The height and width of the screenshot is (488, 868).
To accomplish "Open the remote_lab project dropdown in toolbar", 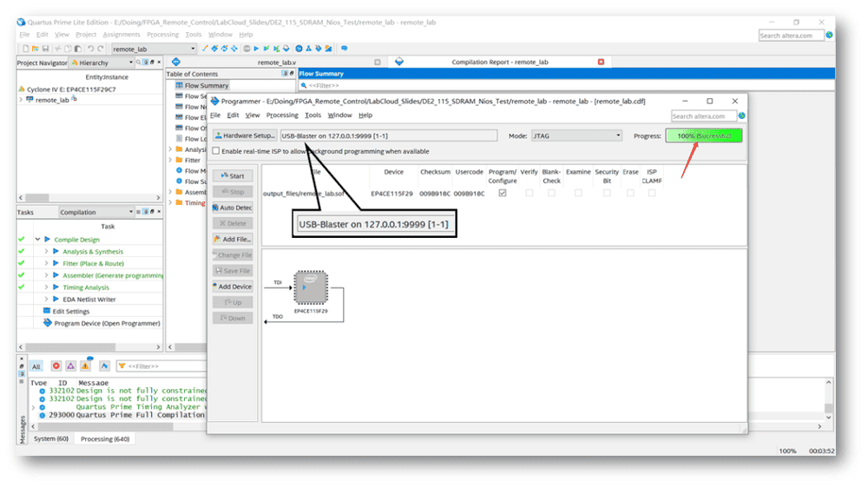I will tap(191, 49).
